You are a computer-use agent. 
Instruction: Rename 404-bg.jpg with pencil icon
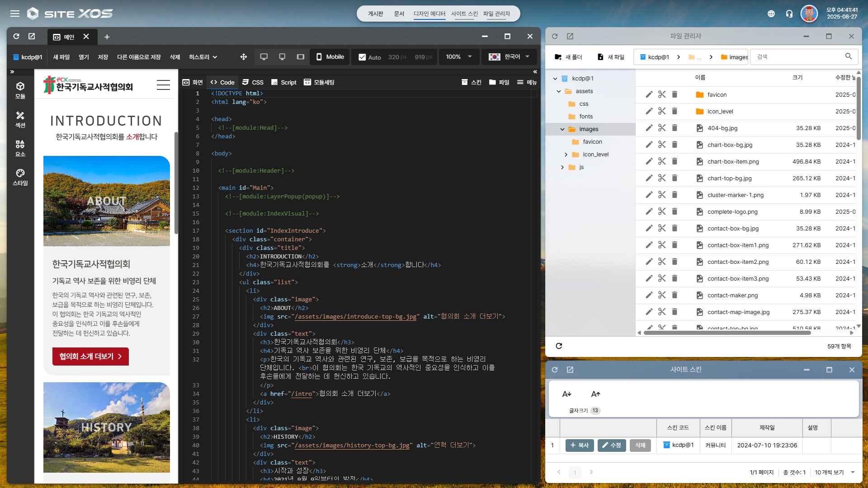pos(649,128)
